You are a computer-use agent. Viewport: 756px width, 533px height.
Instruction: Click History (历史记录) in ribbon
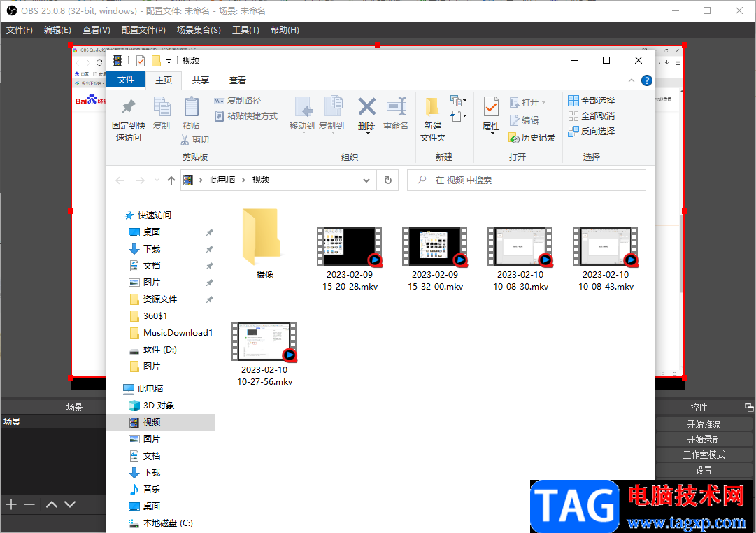(x=532, y=138)
